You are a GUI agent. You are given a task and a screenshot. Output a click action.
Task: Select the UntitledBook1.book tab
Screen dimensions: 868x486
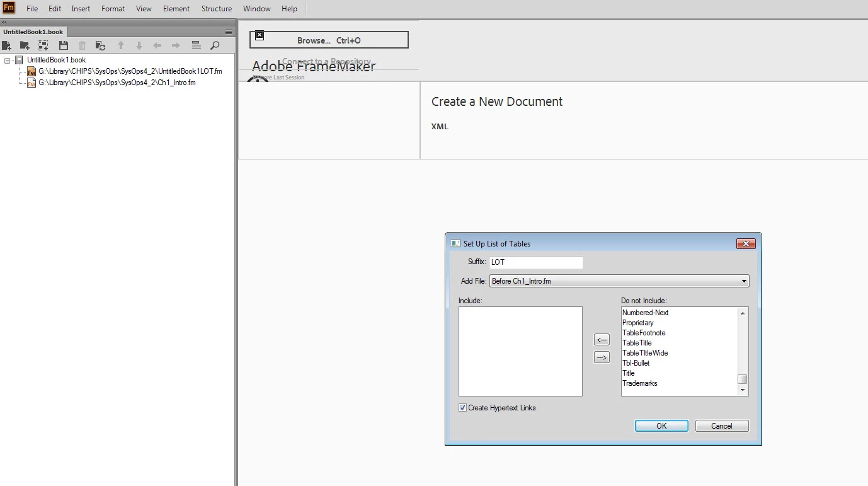[33, 32]
